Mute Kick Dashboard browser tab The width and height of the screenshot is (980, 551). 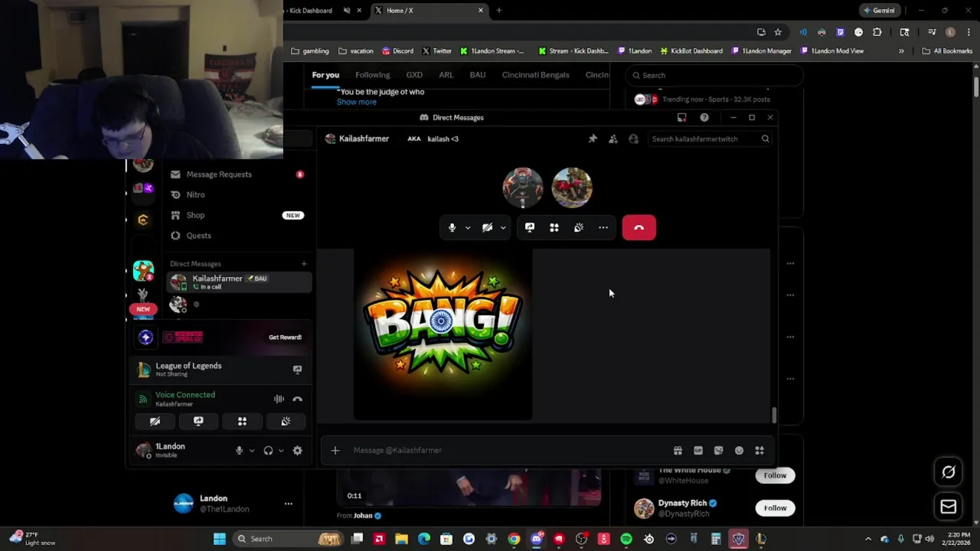tap(347, 11)
